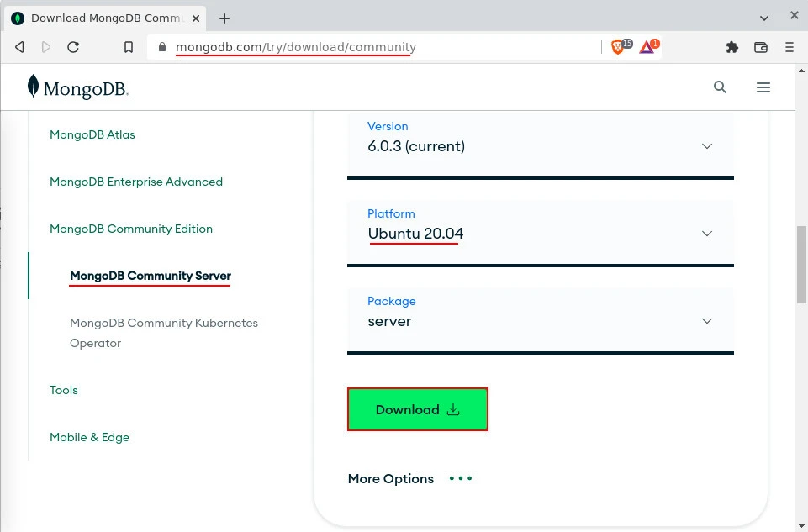Open the Brave browser menu
808x532 pixels.
(790, 47)
